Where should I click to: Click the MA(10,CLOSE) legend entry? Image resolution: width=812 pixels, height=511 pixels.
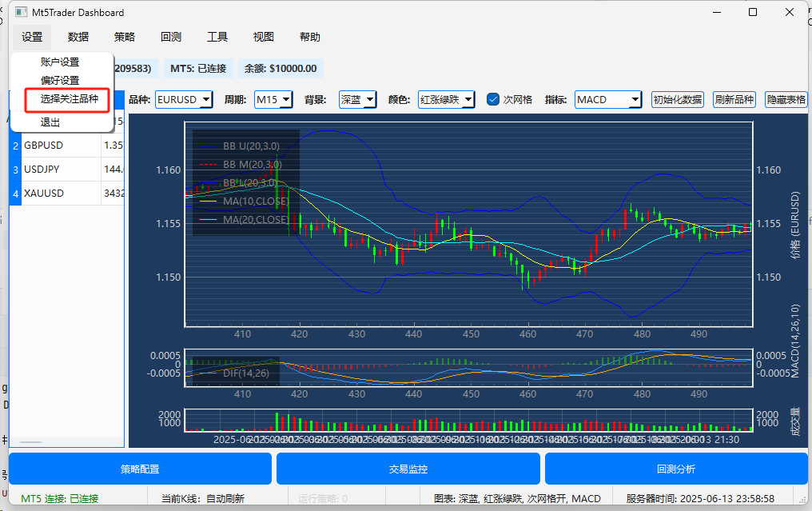pos(245,201)
